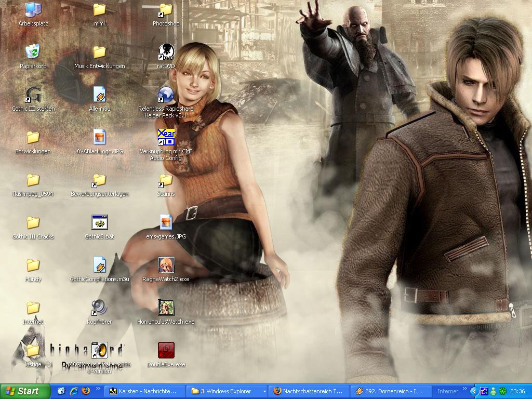532x399 pixels.
Task: Switch to the Nachtschattenreich Firefox taskbar window
Action: click(x=309, y=391)
